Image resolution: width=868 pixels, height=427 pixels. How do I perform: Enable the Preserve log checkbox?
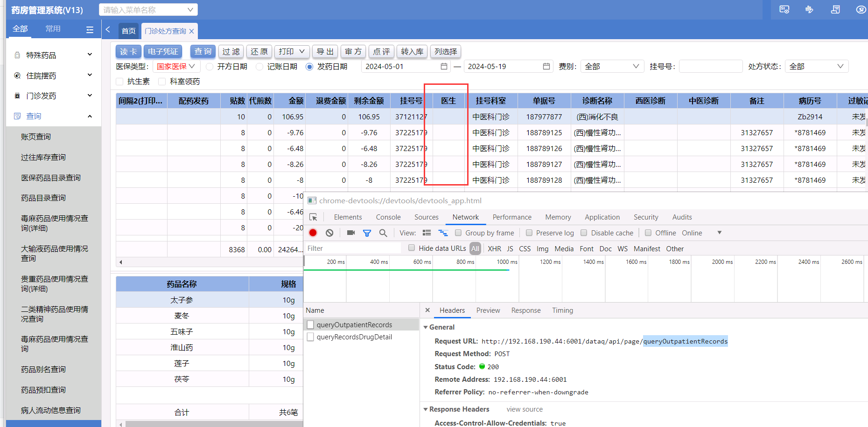529,233
